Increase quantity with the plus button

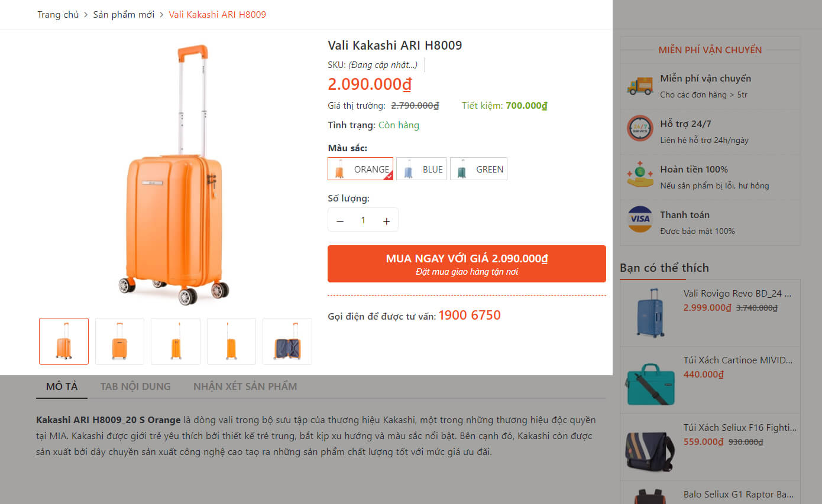386,221
